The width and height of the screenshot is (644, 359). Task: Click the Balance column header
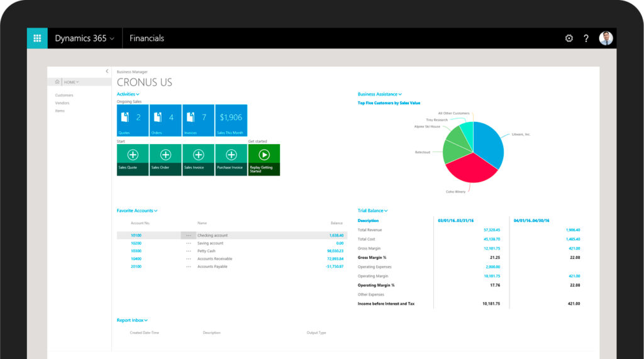(337, 223)
